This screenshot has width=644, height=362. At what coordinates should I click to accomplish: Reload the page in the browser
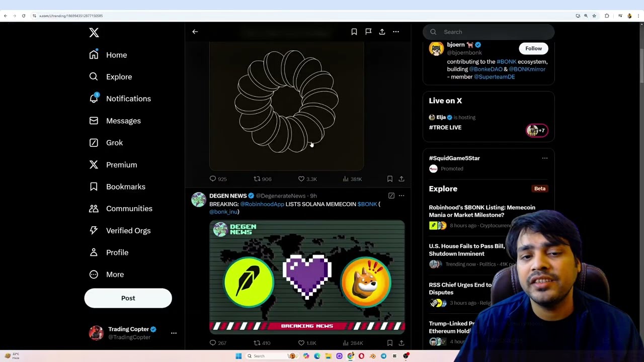click(23, 16)
